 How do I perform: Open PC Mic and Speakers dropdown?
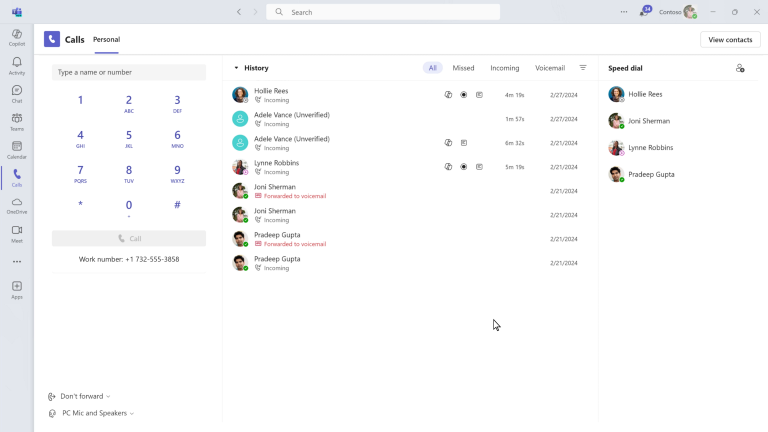click(92, 413)
